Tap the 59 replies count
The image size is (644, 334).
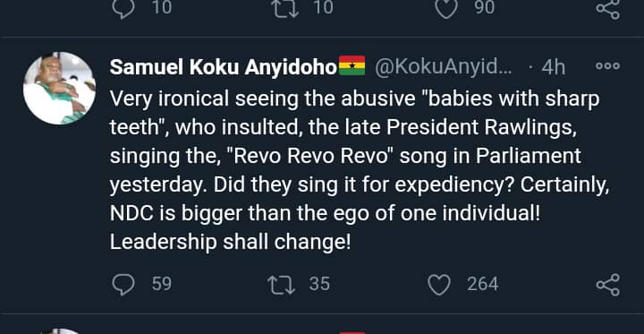(x=162, y=284)
